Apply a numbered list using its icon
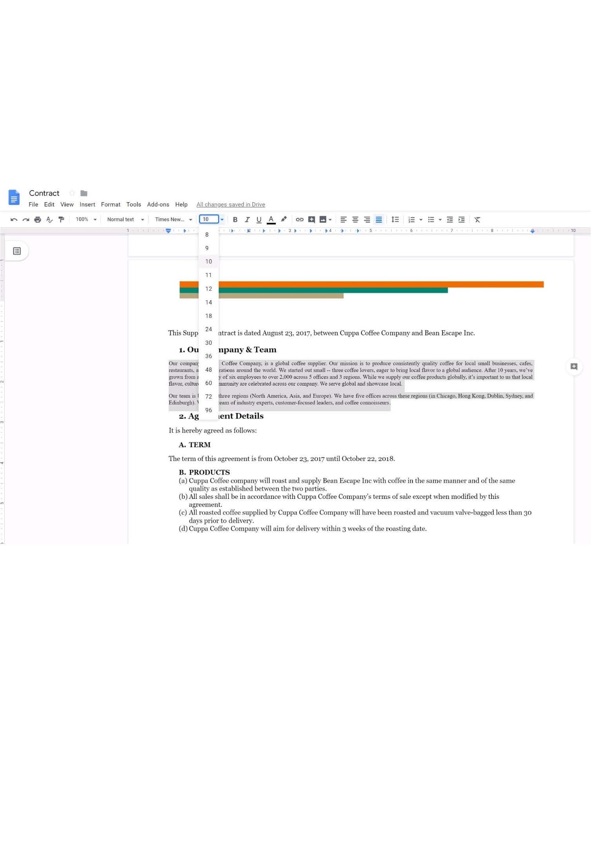The height and width of the screenshot is (868, 591). pos(411,219)
